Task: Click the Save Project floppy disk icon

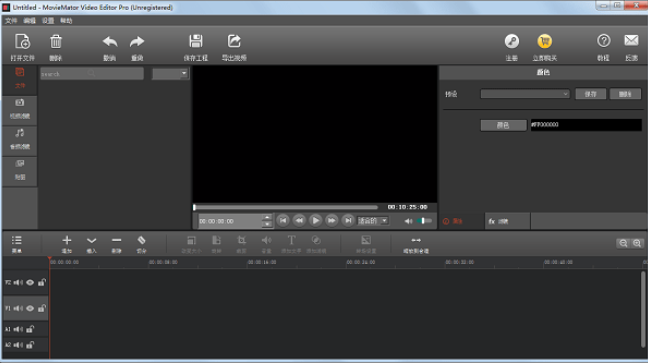Action: point(196,41)
